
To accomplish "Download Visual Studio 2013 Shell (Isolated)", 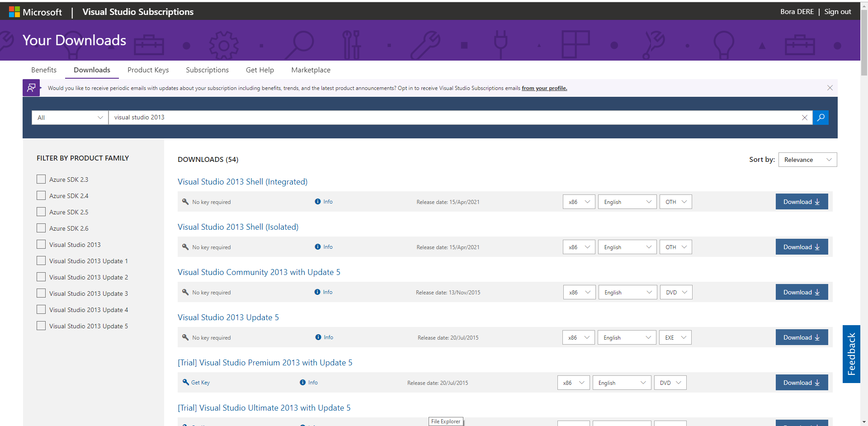I will [x=802, y=247].
